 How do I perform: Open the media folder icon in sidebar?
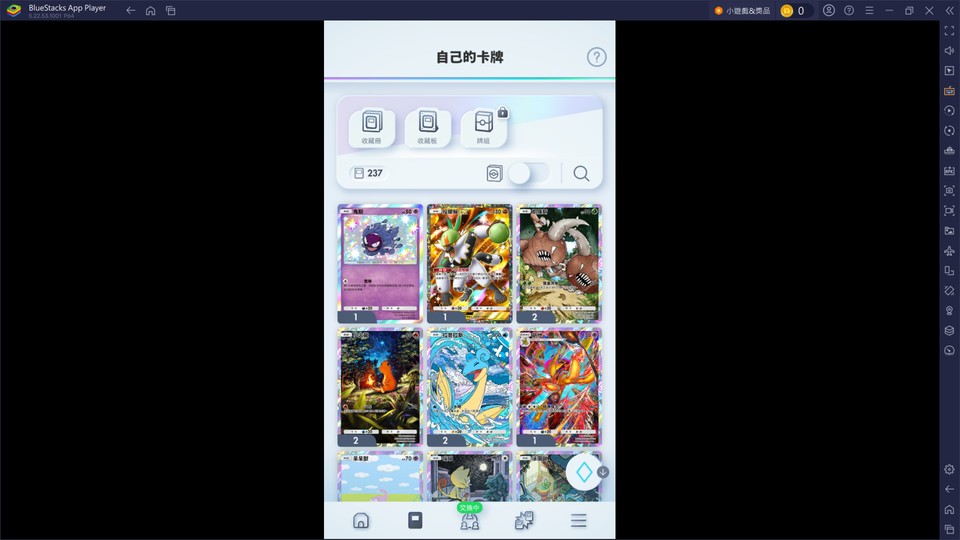point(949,231)
